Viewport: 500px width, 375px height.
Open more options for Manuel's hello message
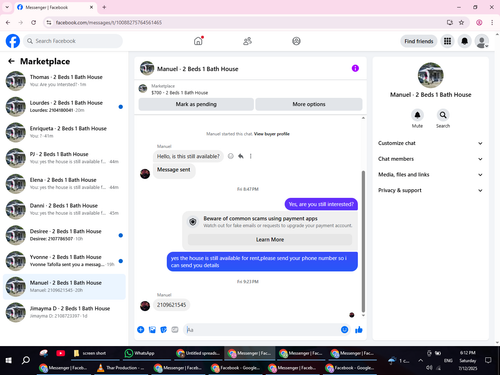(x=251, y=156)
